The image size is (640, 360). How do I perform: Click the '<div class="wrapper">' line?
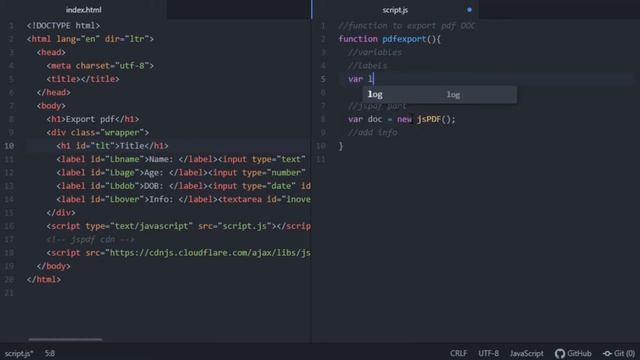pos(98,133)
